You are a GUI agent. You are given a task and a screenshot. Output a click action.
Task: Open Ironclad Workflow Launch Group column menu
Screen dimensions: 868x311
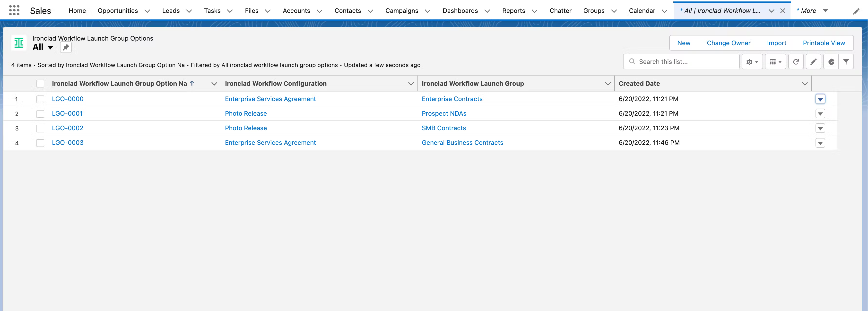[608, 84]
